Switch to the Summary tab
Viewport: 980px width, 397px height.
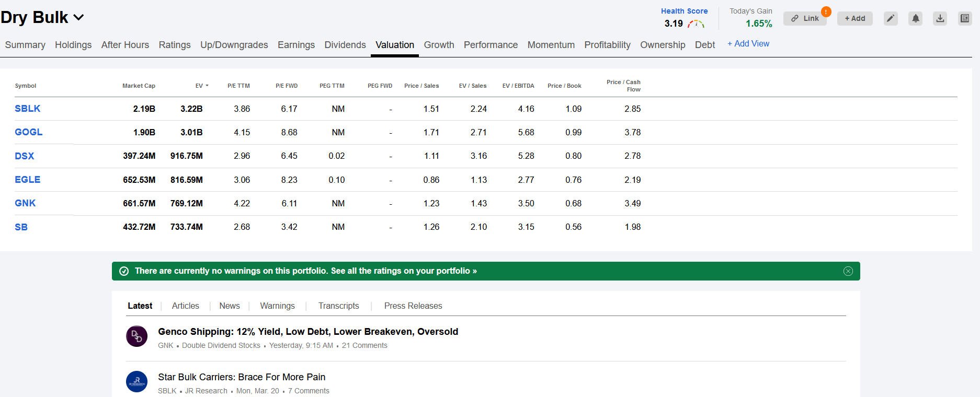point(25,45)
